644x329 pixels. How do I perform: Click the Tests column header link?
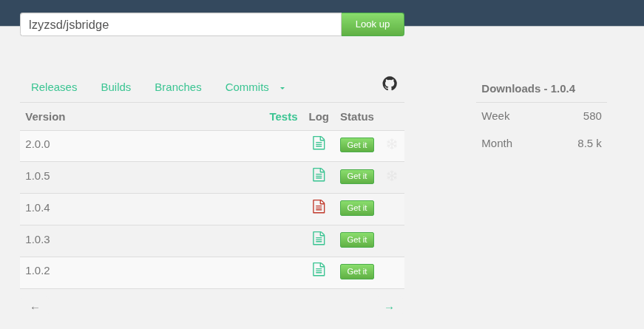(x=283, y=117)
